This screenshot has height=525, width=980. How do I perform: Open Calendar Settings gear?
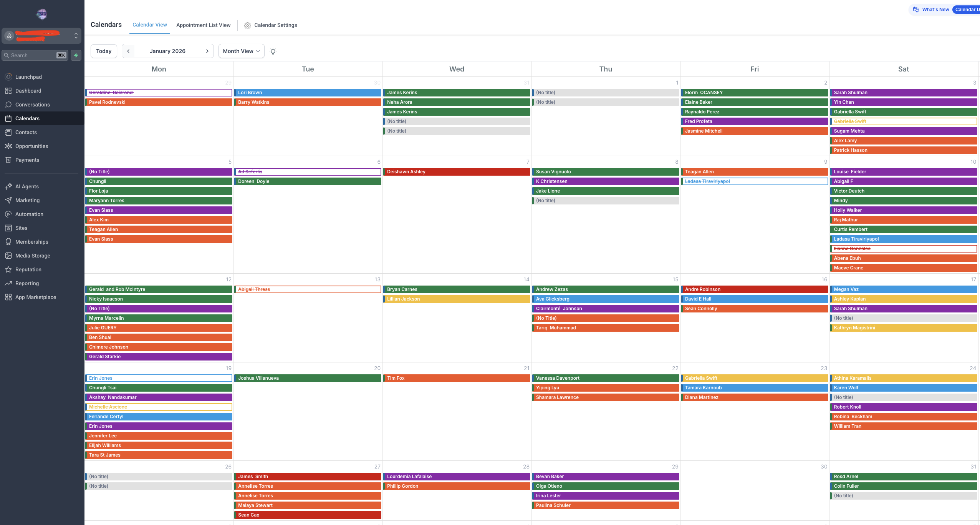(248, 25)
